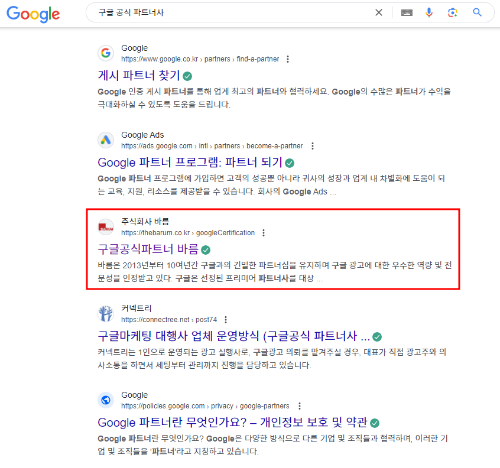This screenshot has height=468, width=500.
Task: Open Google 파트너 프로그램: 파트너 되기 link
Action: click(190, 162)
